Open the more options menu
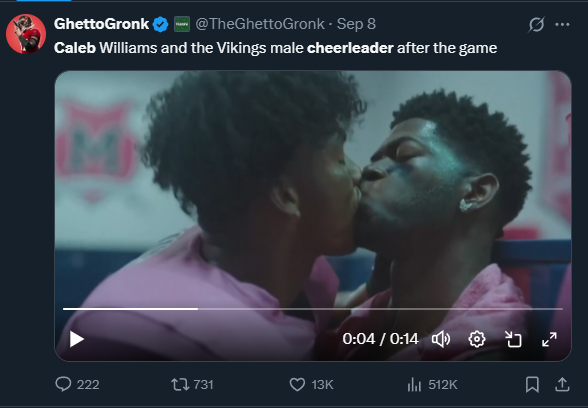The image size is (588, 408). pyautogui.click(x=562, y=24)
